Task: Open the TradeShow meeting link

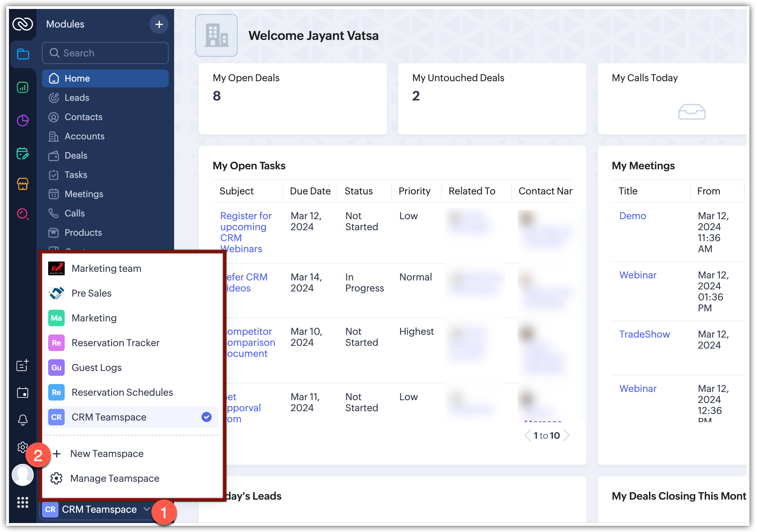Action: 644,334
